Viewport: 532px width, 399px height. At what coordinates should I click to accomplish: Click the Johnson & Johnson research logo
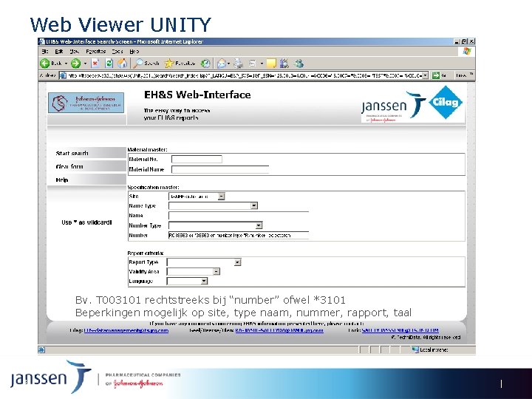86,103
